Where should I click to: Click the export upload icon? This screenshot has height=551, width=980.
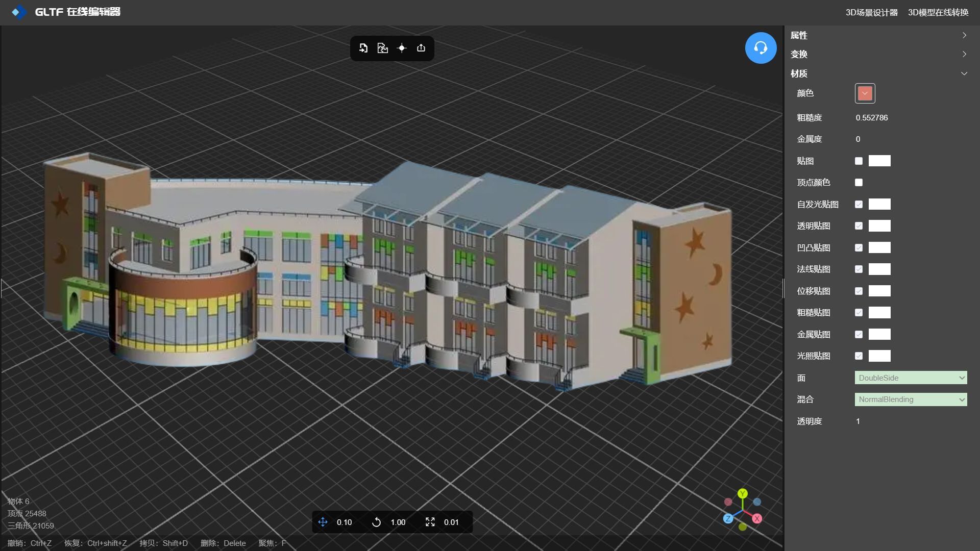pos(421,48)
